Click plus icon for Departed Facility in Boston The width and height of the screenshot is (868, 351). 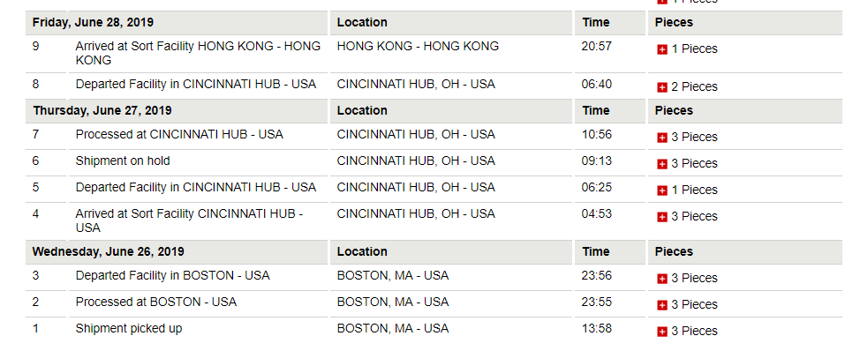point(661,280)
